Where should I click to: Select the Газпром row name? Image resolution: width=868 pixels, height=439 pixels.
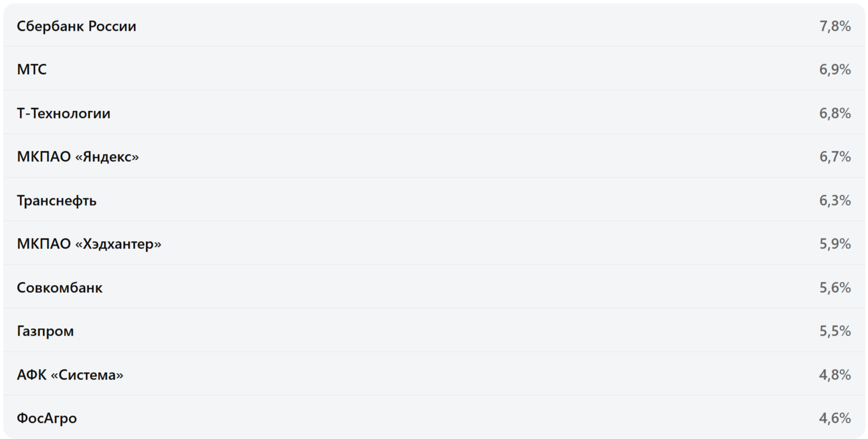(45, 331)
